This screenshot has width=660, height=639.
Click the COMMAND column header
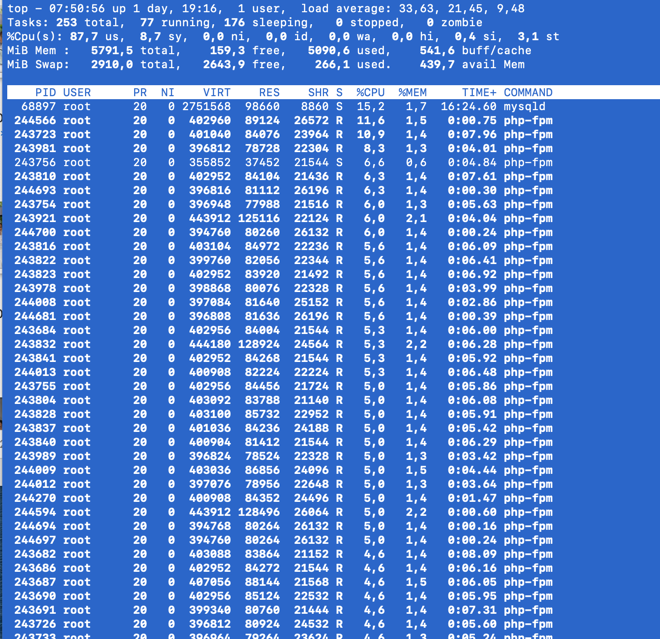[528, 92]
